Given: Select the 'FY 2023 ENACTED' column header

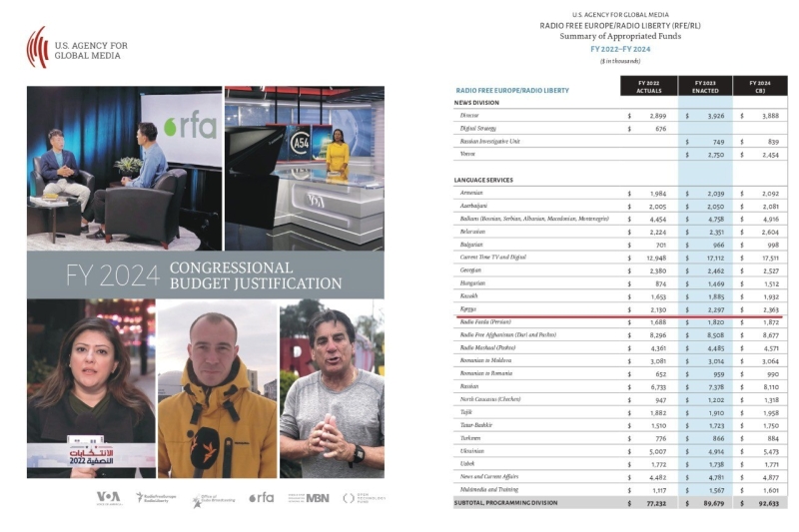Looking at the screenshot, I should click(705, 86).
